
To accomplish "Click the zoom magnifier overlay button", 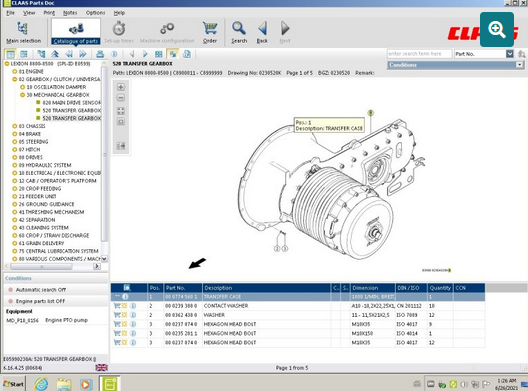I will pyautogui.click(x=497, y=30).
